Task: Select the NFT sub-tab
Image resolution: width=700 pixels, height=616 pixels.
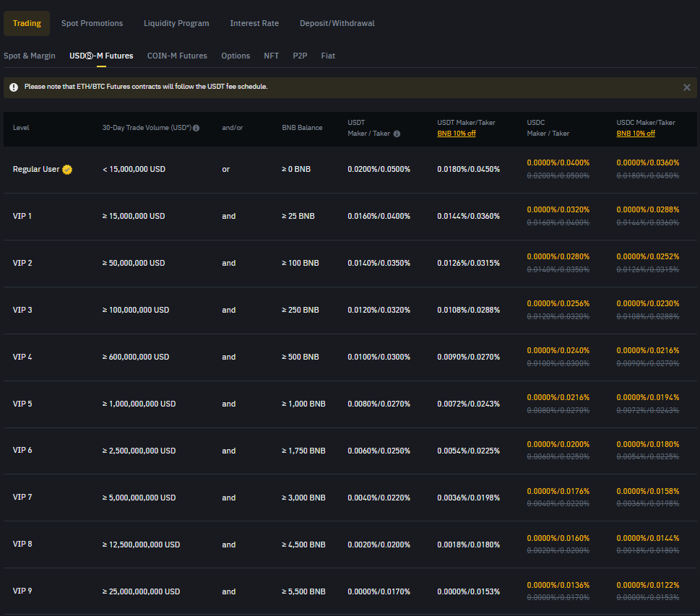Action: 271,56
